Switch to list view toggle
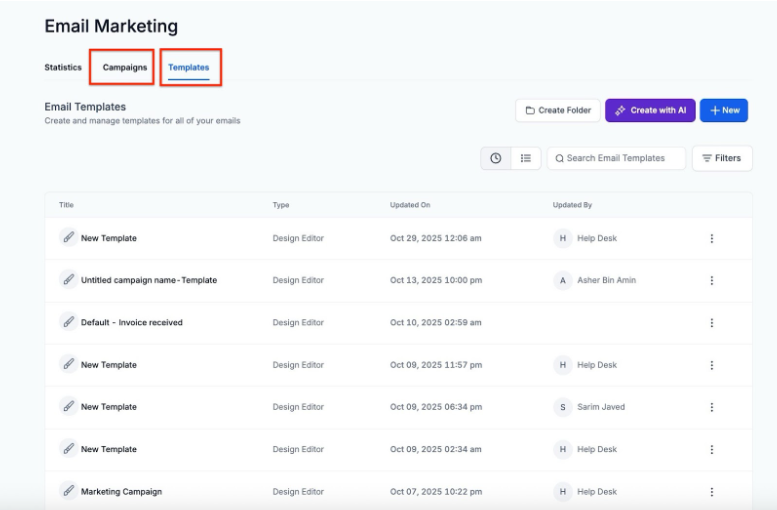Image resolution: width=777 pixels, height=510 pixels. (x=525, y=158)
